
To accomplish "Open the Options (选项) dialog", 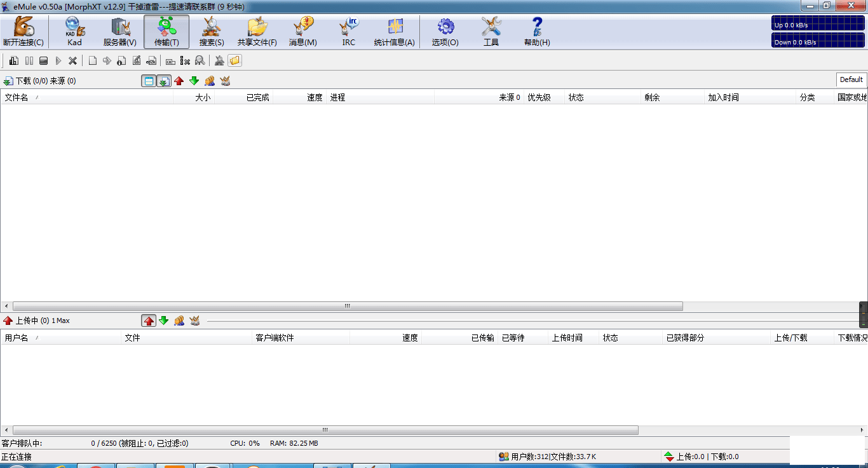I will coord(445,32).
